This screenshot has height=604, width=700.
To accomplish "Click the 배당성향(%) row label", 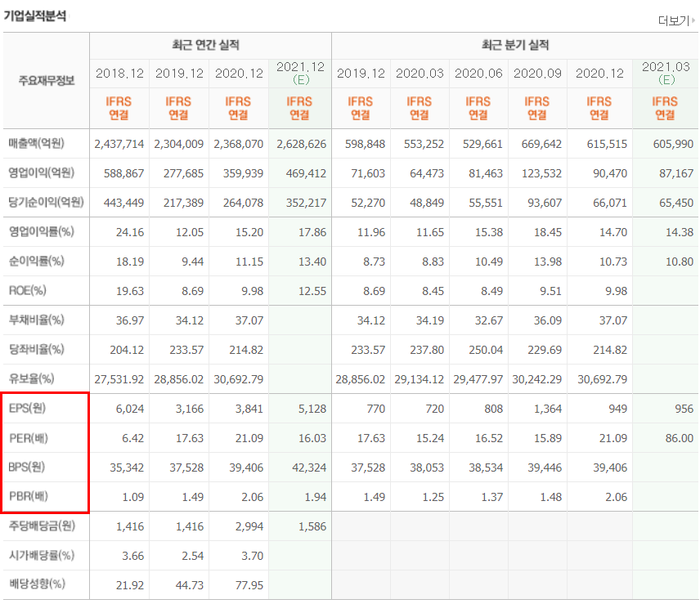I will tap(37, 584).
